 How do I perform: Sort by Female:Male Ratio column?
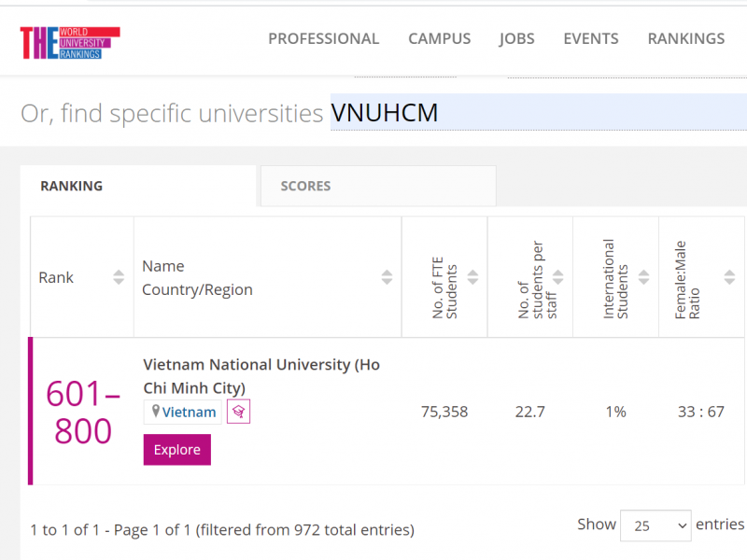[727, 275]
